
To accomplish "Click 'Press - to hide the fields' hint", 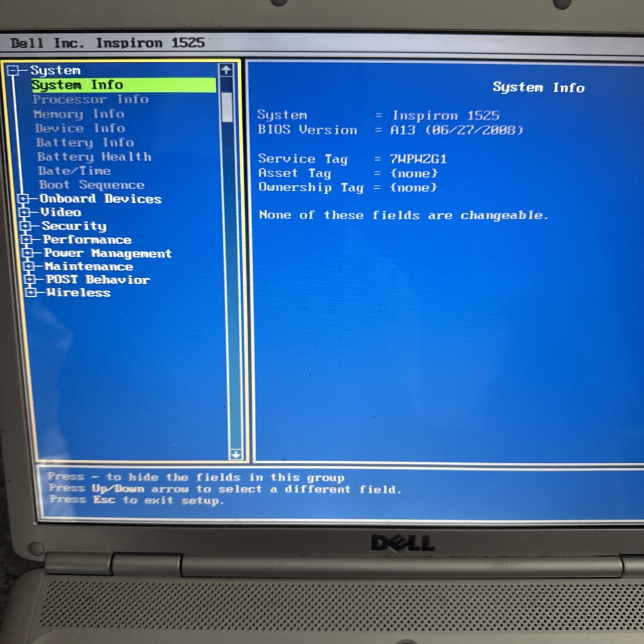I will tap(196, 477).
